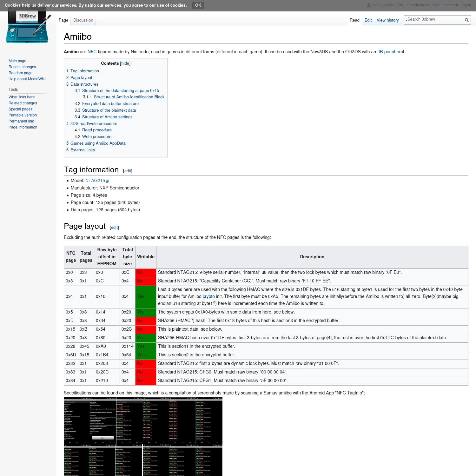476x476 pixels.
Task: Open the Talk link in header
Action: [400, 5]
